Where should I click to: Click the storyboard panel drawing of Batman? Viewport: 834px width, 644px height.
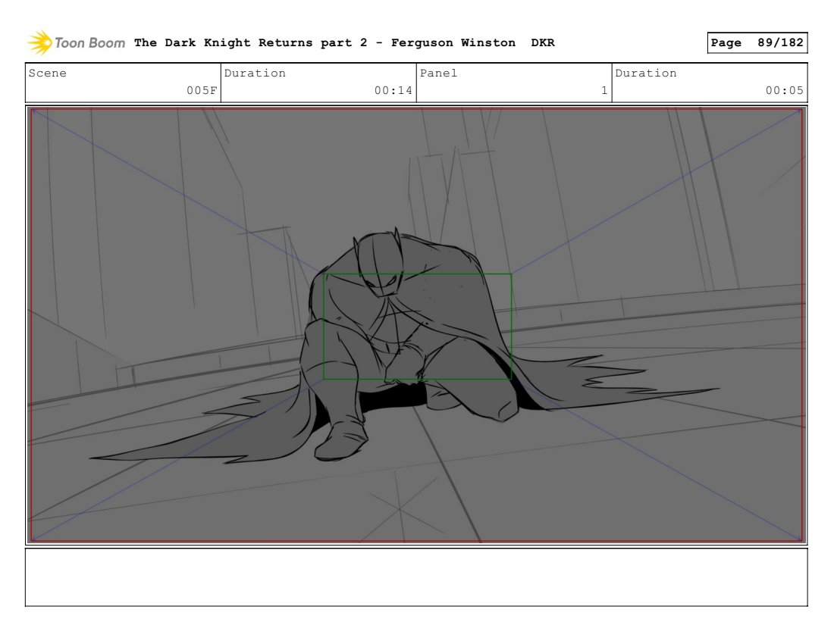(x=416, y=325)
